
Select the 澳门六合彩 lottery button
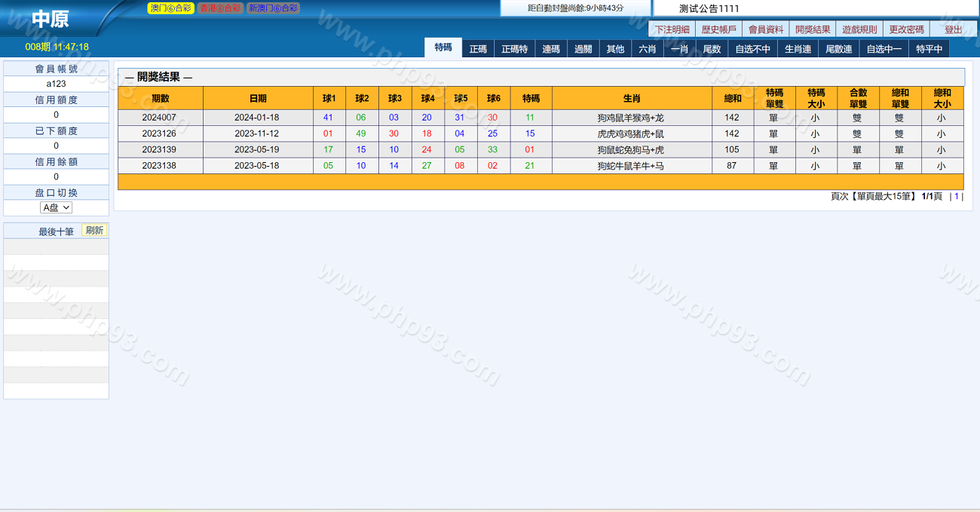point(170,8)
